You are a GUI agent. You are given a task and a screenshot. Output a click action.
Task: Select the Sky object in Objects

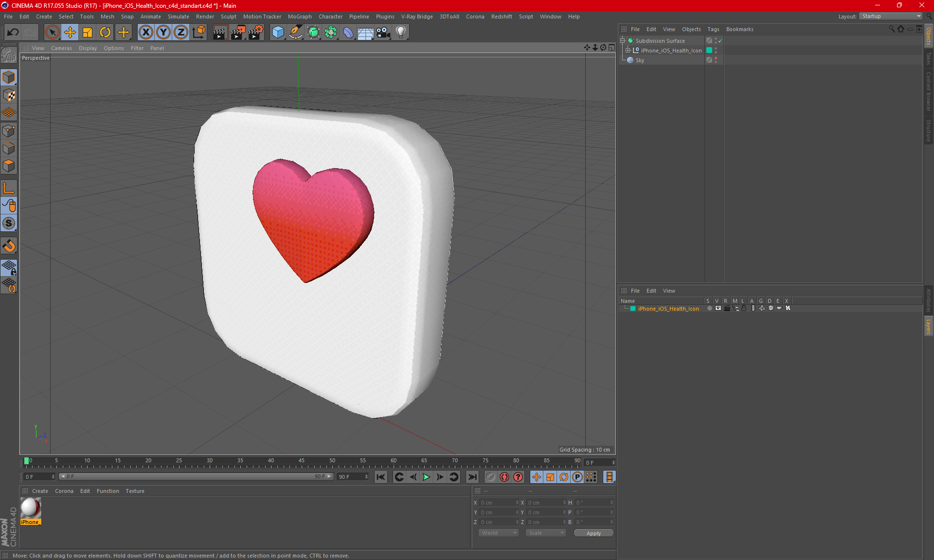[640, 60]
